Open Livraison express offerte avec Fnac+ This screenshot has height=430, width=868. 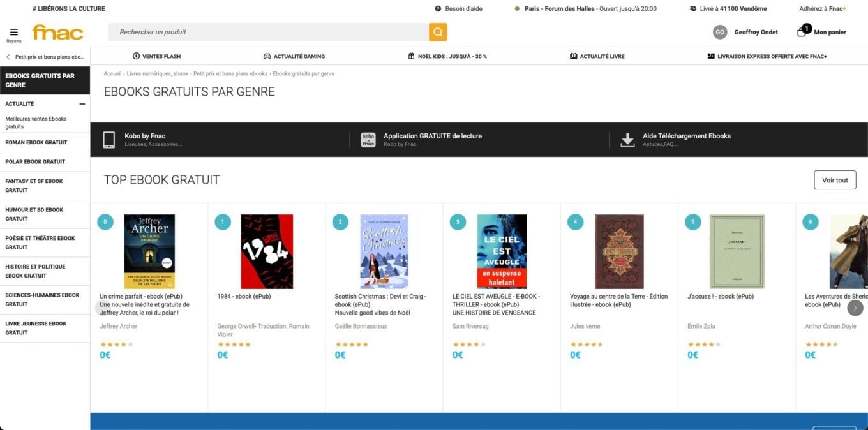pos(767,56)
